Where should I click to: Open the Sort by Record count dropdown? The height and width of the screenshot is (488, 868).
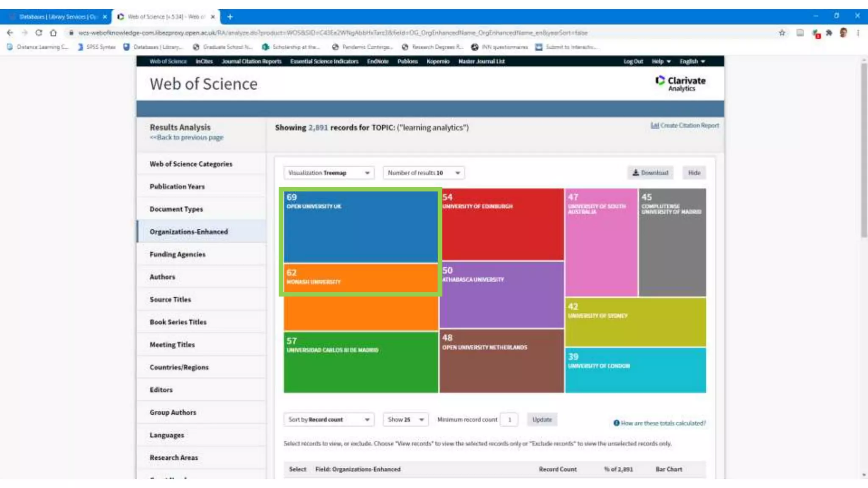click(x=329, y=420)
